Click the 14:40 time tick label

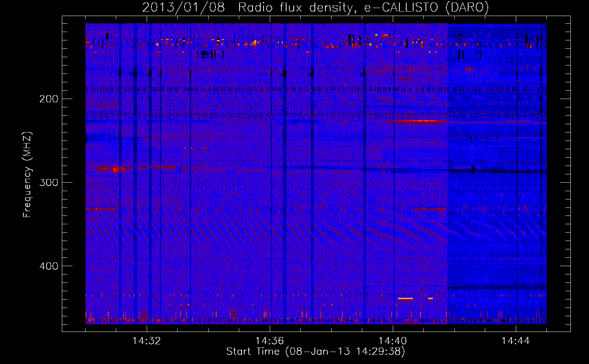(393, 341)
